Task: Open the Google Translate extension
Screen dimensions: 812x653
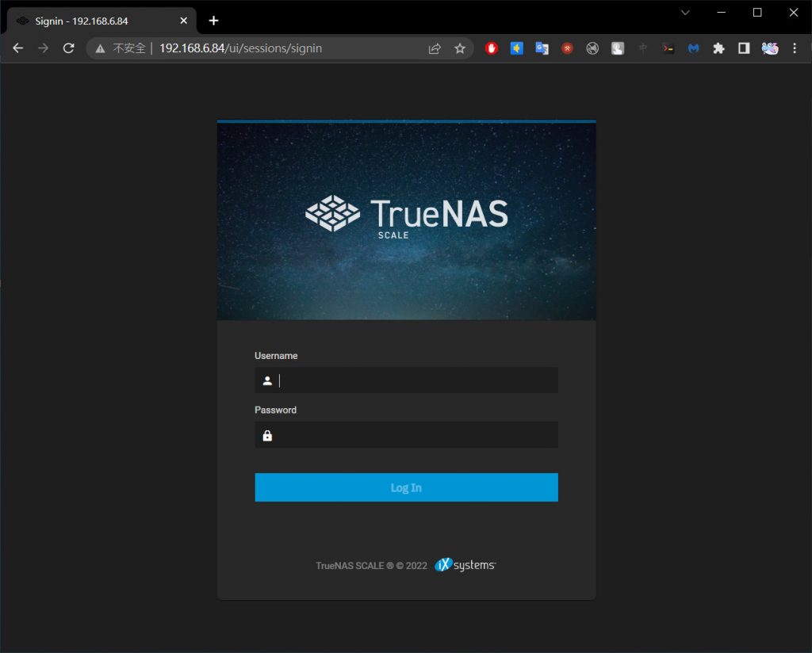Action: 542,48
